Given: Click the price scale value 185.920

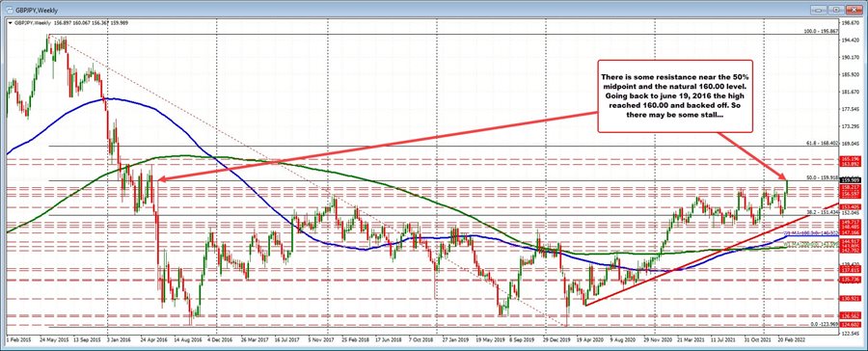Looking at the screenshot, I should click(852, 74).
